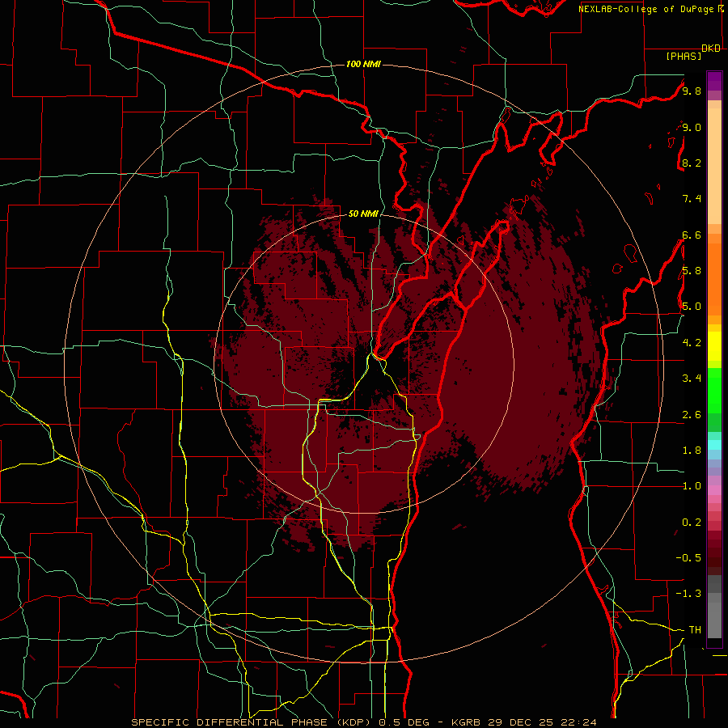This screenshot has width=728, height=728.
Task: Select the orange segment of the color scale
Action: pyautogui.click(x=714, y=280)
